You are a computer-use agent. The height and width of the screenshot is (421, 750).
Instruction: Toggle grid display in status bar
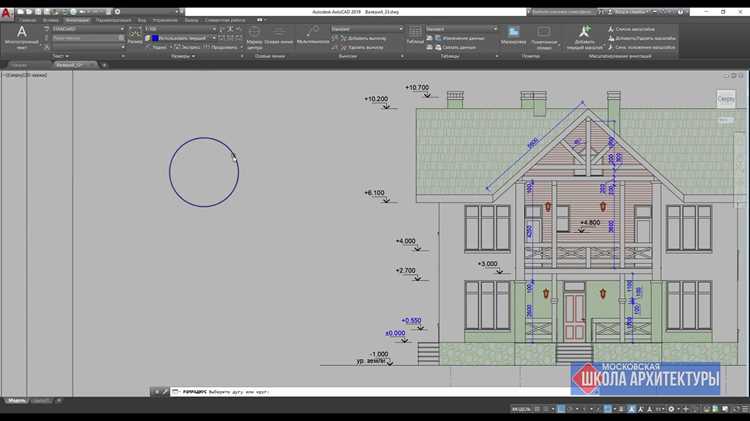tap(537, 409)
